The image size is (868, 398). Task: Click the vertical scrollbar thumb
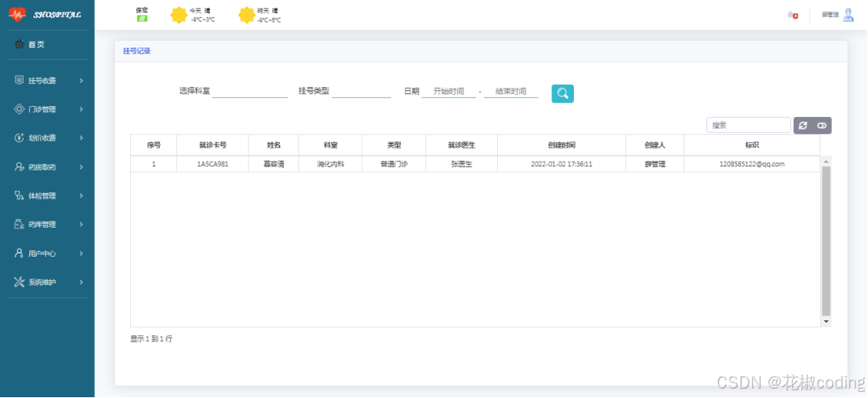coord(826,240)
